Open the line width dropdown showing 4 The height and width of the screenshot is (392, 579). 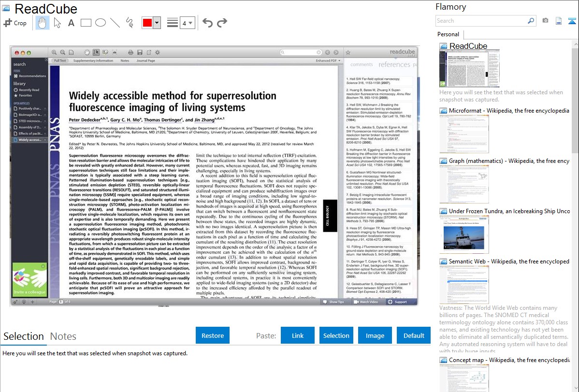click(188, 23)
